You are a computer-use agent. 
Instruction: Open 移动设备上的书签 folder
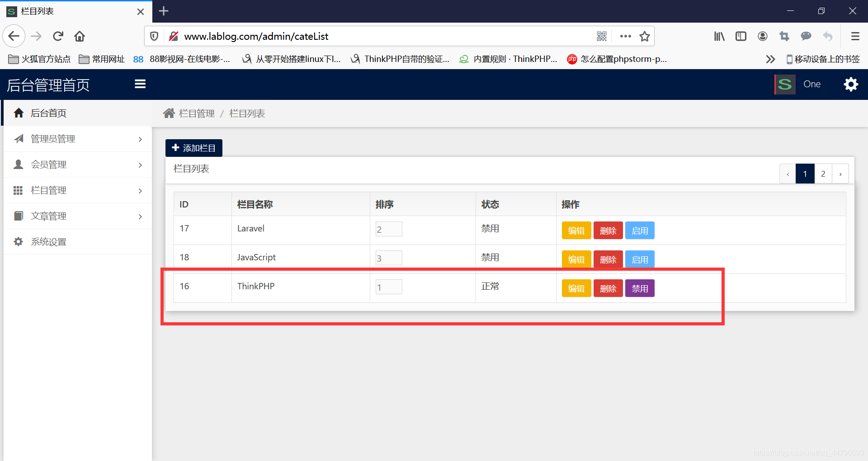click(823, 59)
